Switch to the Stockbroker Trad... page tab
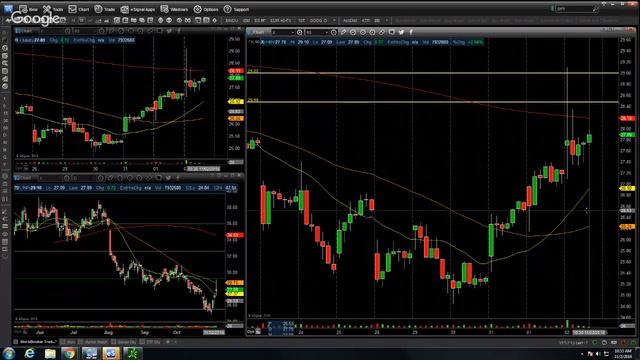 tap(36, 342)
